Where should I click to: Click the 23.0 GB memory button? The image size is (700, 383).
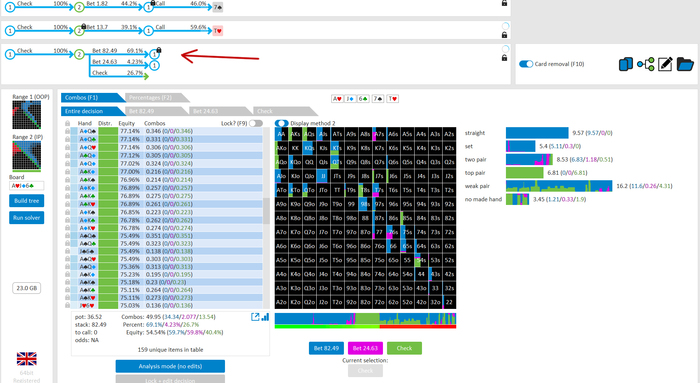coord(27,288)
